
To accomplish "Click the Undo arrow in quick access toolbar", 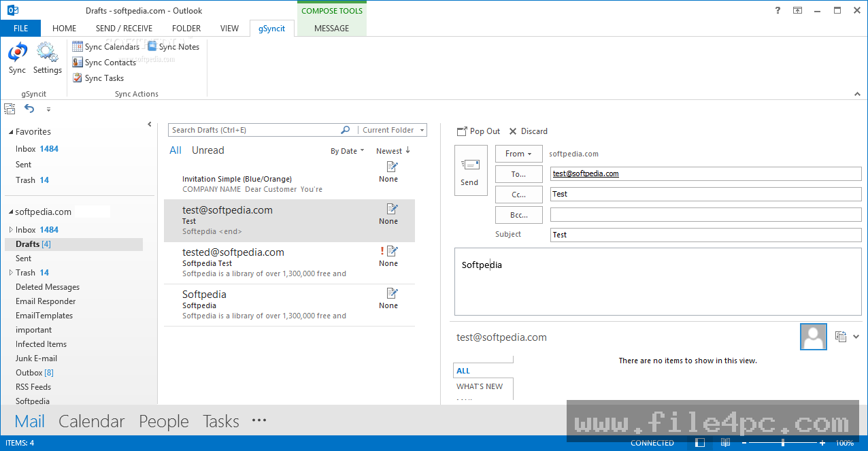I will click(x=29, y=109).
